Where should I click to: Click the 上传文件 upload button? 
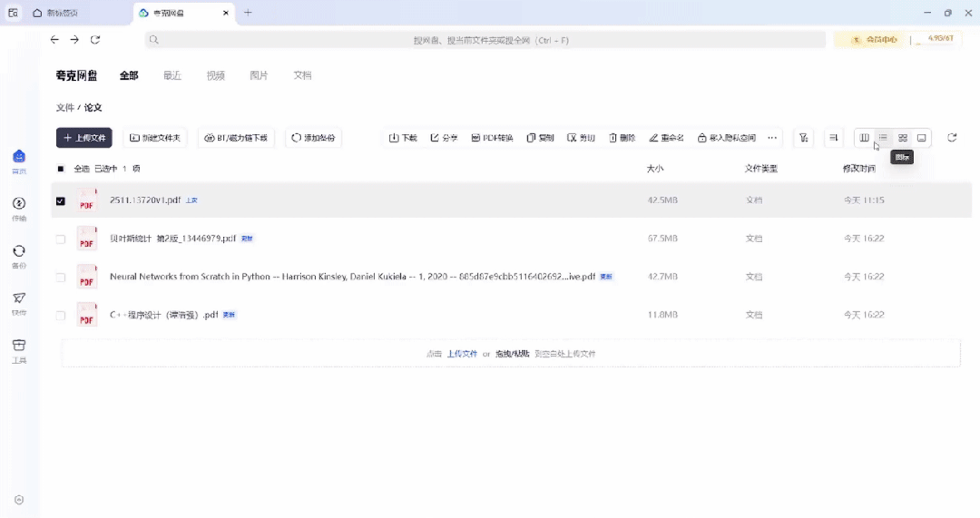tap(84, 138)
